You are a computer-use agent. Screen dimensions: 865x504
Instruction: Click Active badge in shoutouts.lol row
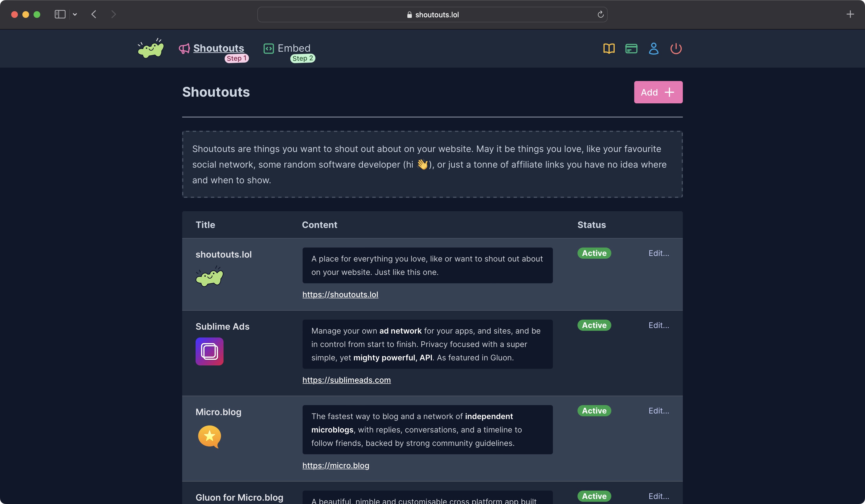coord(594,253)
